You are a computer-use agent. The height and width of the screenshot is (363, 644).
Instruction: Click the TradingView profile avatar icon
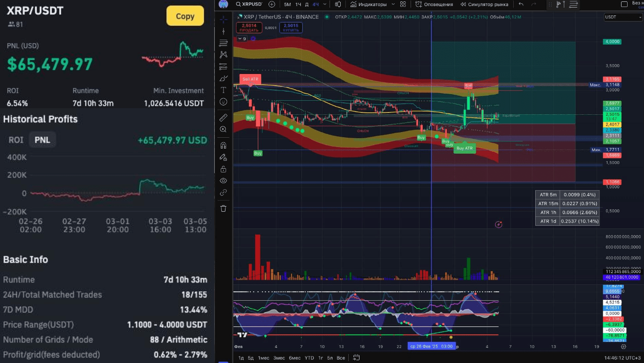(224, 4)
